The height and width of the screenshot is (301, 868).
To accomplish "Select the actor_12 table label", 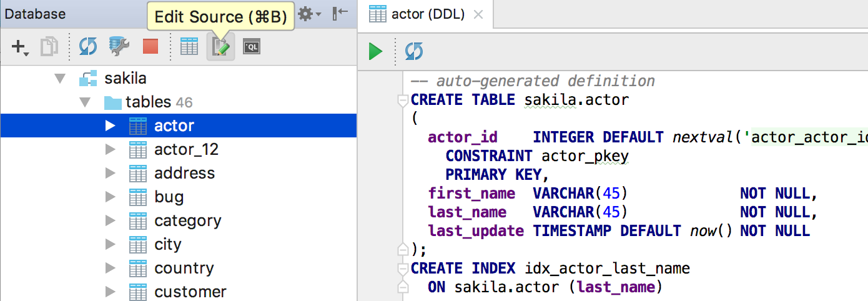I will [x=187, y=150].
